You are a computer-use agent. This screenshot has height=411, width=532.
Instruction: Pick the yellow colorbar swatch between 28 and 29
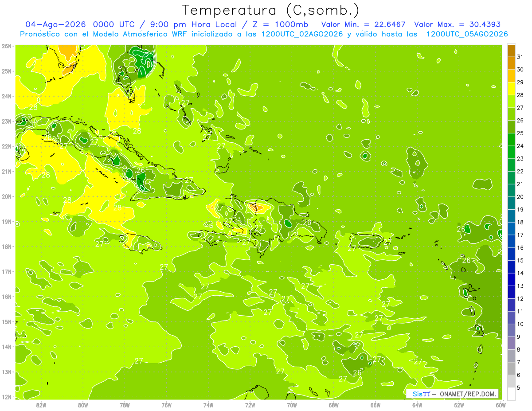click(511, 89)
